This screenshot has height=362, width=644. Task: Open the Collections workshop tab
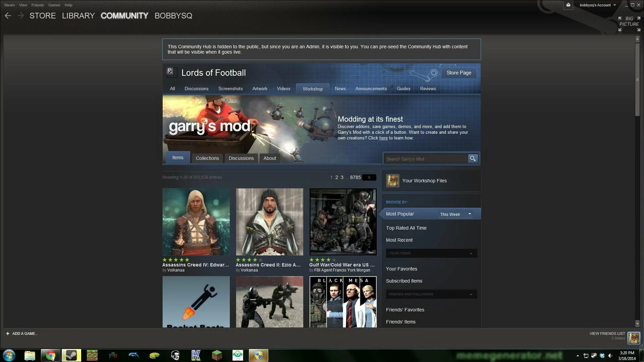point(207,158)
